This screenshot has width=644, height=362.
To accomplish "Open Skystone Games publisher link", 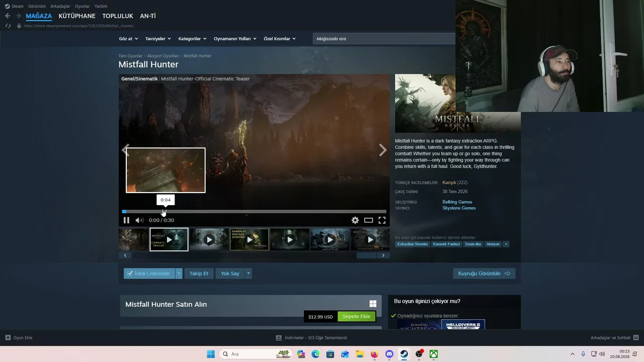I will [459, 208].
